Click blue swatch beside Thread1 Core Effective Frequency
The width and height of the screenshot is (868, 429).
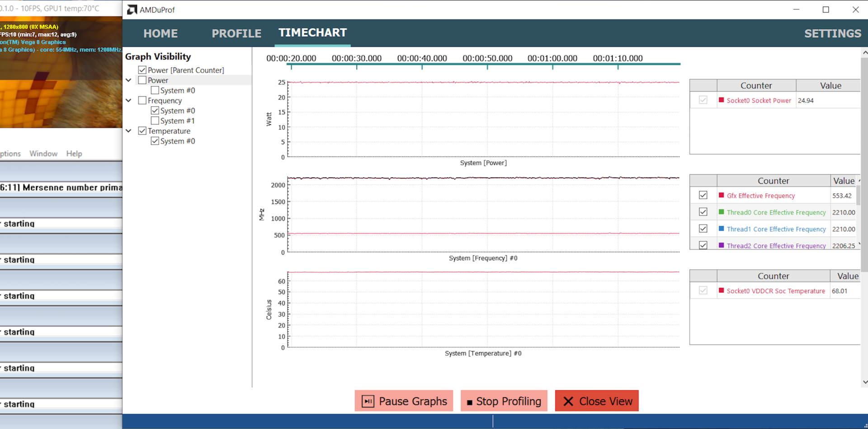721,228
